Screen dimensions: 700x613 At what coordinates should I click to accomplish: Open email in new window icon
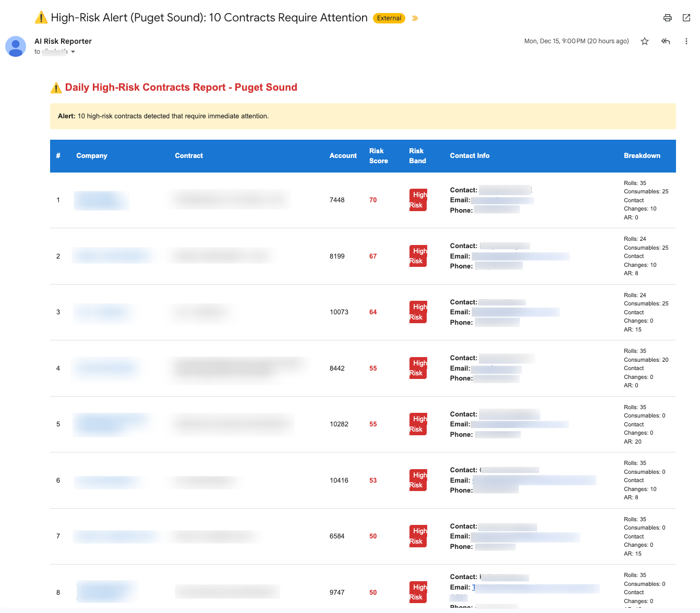pos(686,18)
